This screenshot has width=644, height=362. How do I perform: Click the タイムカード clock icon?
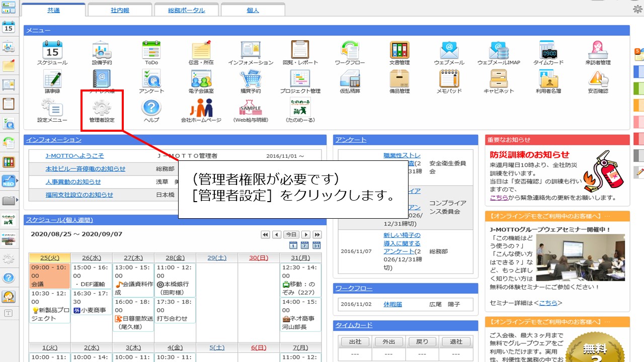tap(548, 50)
